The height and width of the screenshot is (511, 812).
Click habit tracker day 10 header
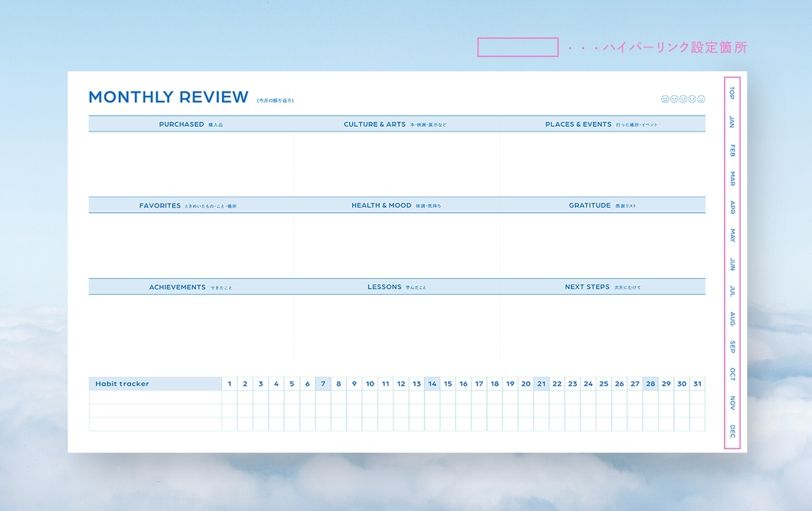coord(370,383)
